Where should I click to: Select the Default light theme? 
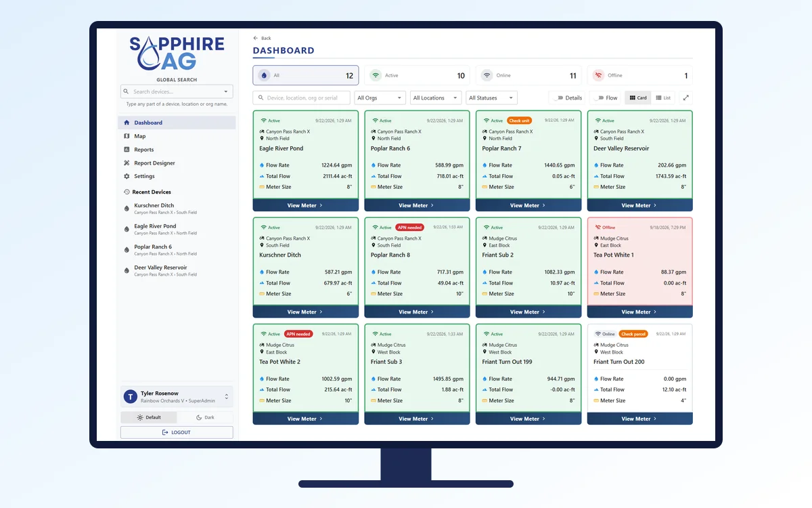coord(149,417)
